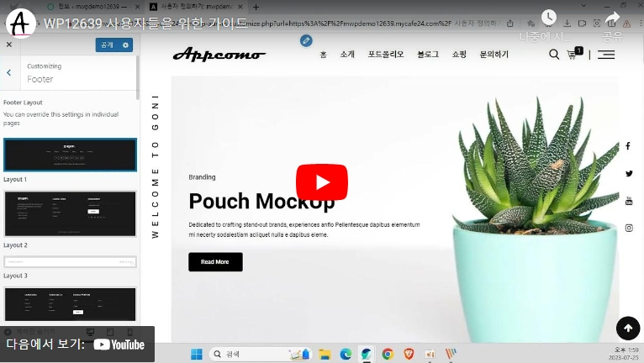This screenshot has height=363, width=644.
Task: Click the browser downloads icon
Action: tap(567, 24)
